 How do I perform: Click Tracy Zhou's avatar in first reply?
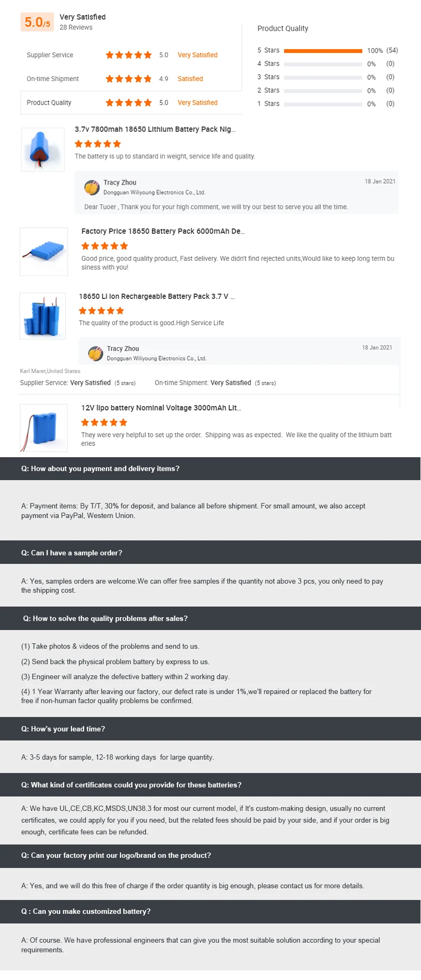tap(92, 187)
